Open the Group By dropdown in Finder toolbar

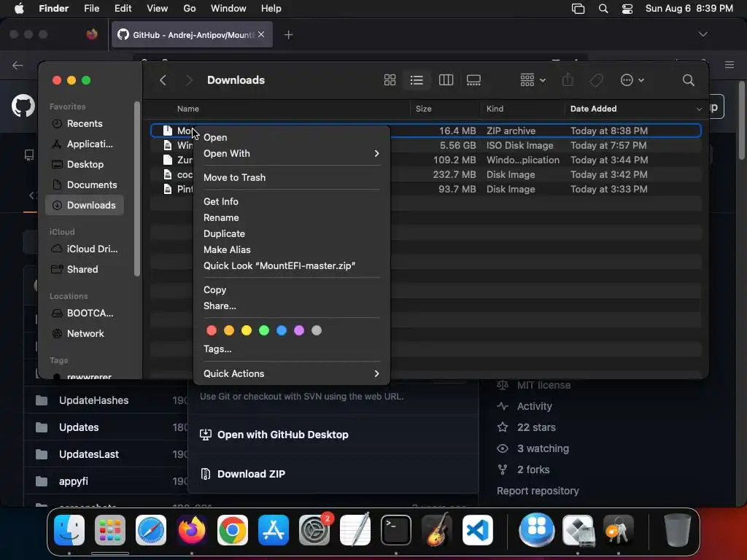533,80
